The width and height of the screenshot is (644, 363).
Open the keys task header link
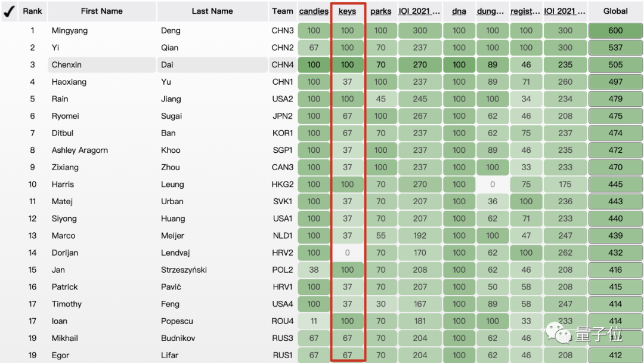pos(347,11)
